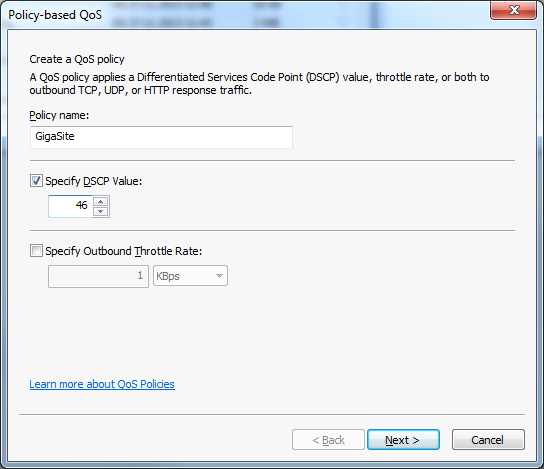Close the Policy-based QoS dialog
The width and height of the screenshot is (544, 469).
[x=514, y=10]
